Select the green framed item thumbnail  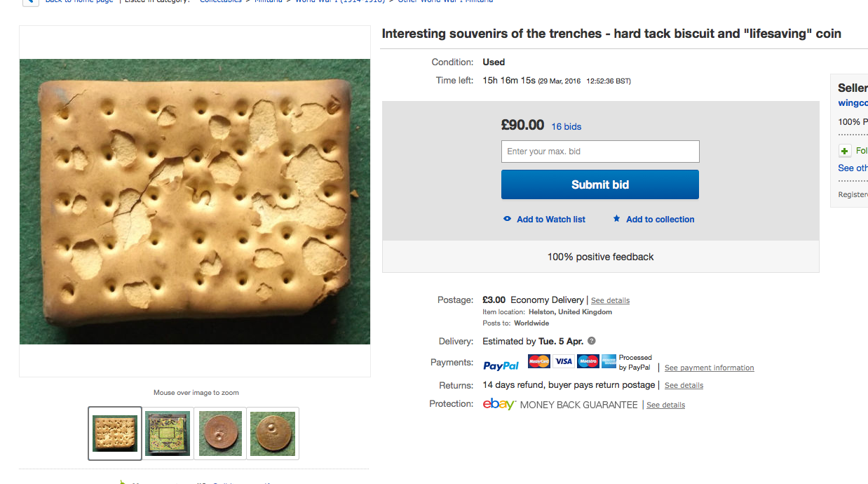[x=168, y=433]
